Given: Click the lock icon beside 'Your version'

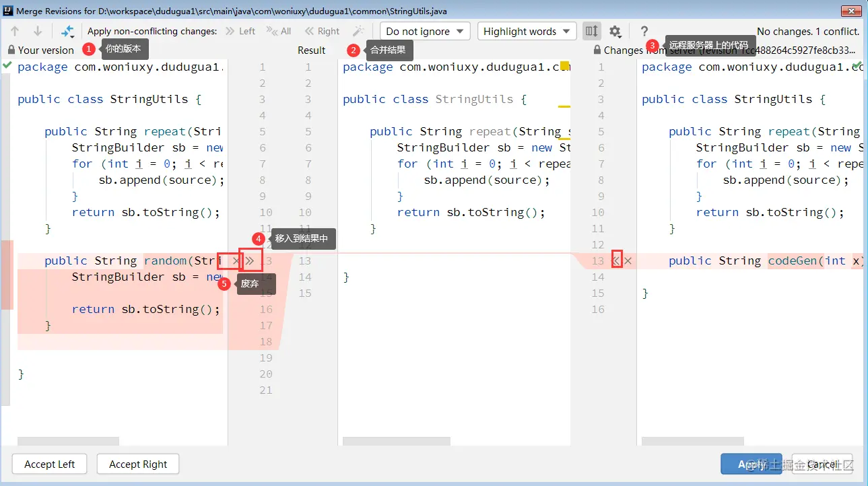Looking at the screenshot, I should [x=11, y=50].
